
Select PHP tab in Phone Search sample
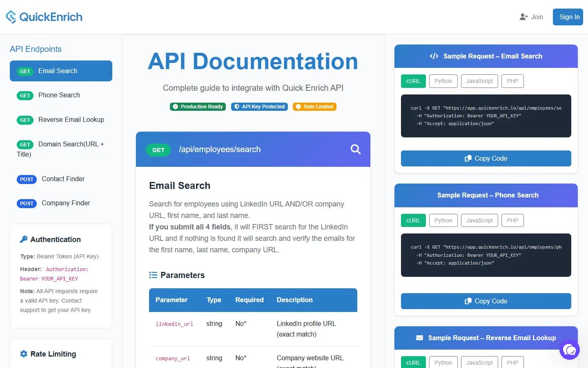[x=512, y=220]
